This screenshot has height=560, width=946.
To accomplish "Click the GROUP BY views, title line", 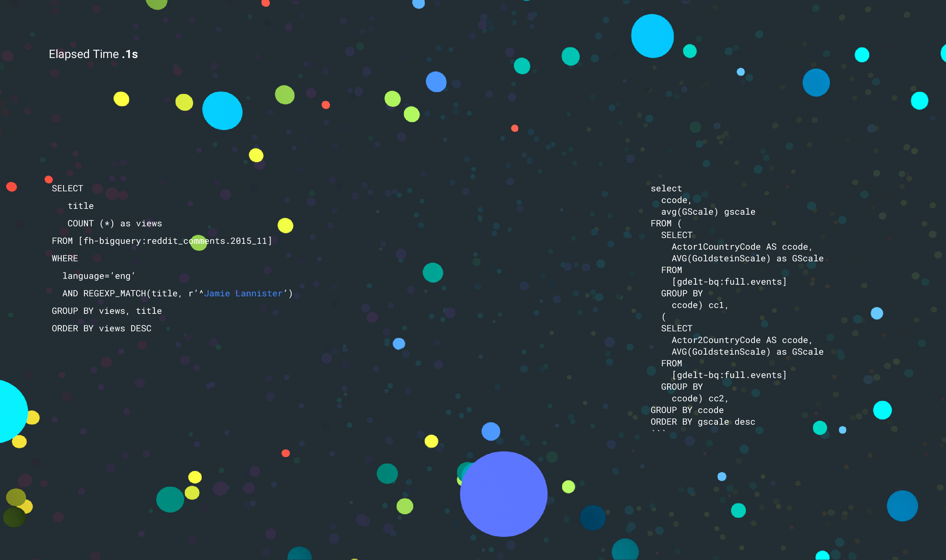I will [107, 311].
